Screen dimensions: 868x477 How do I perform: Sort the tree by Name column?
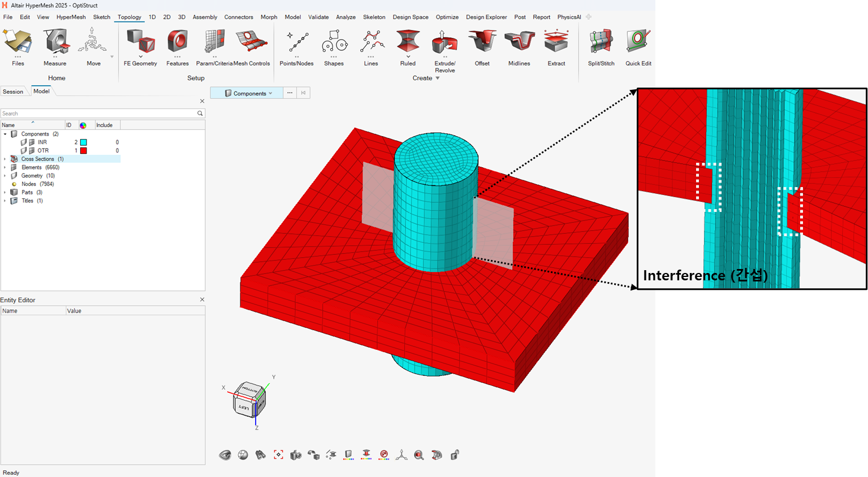(32, 125)
